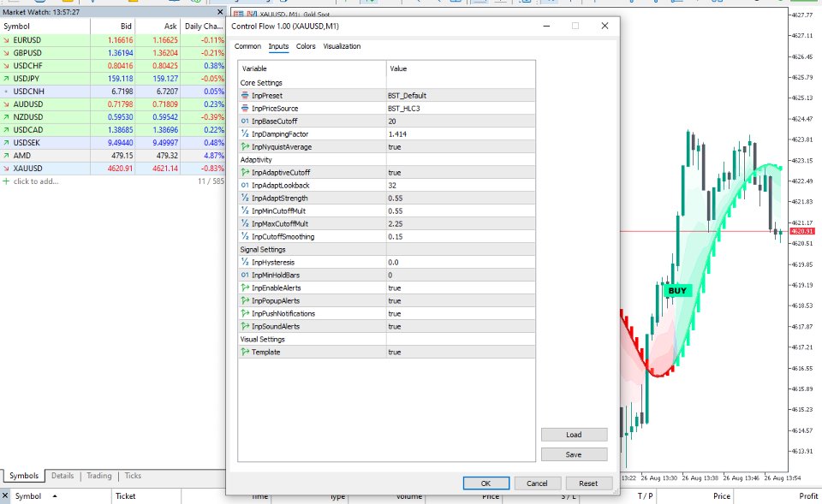Click the InpMaxCutoffMult fraction icon

click(245, 223)
